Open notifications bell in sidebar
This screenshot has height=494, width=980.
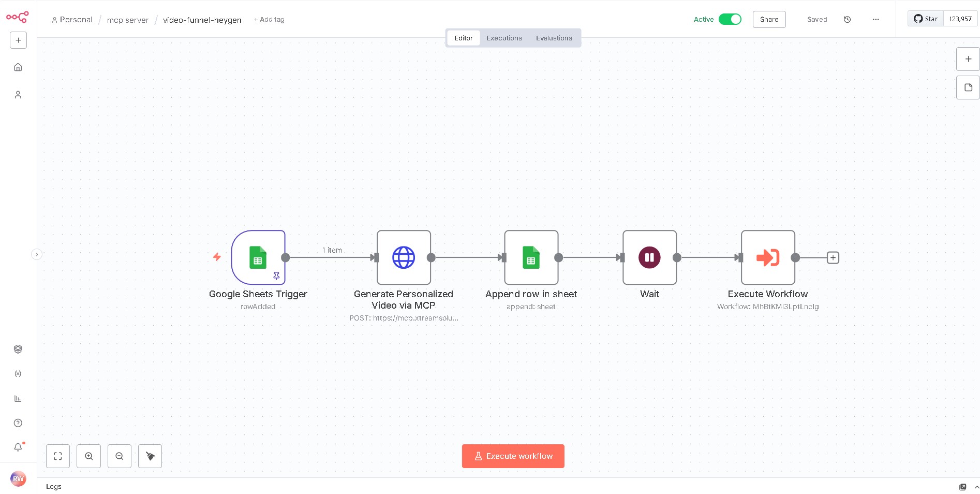[18, 447]
